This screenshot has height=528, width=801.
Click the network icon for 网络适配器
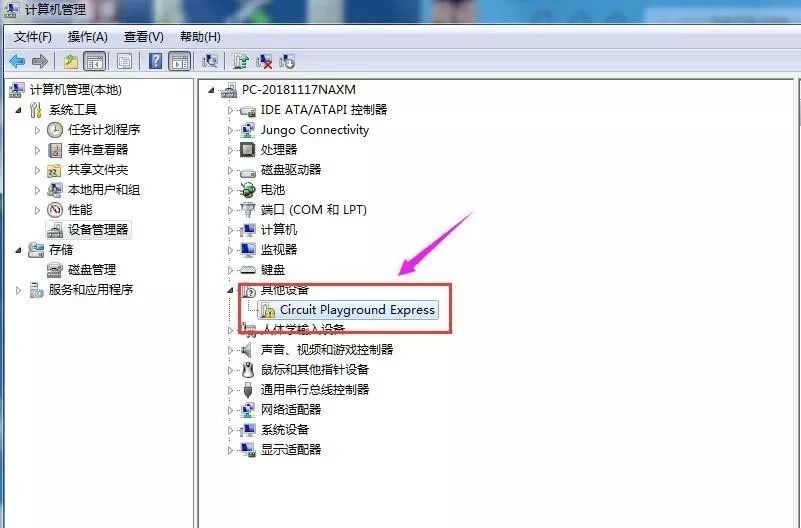pyautogui.click(x=248, y=410)
